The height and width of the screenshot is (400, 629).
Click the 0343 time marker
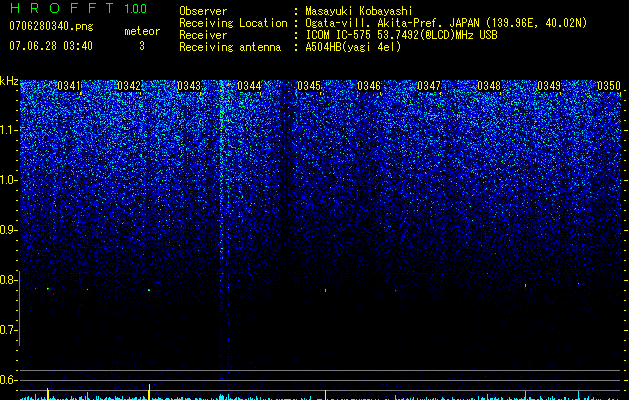click(x=189, y=86)
